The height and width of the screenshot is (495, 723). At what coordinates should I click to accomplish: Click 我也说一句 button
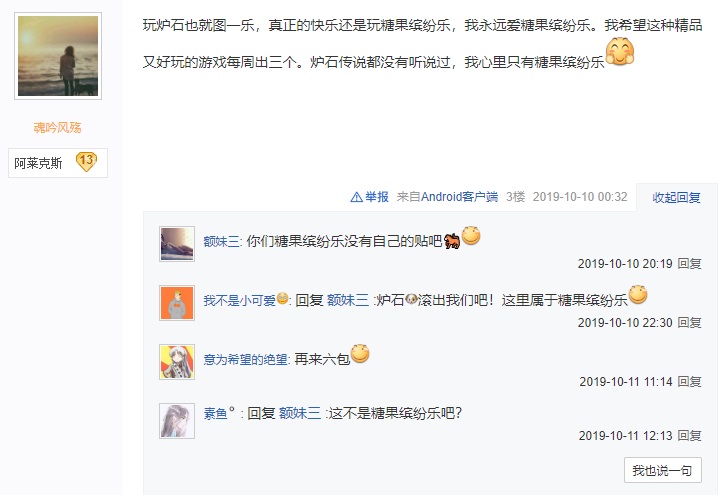[663, 470]
